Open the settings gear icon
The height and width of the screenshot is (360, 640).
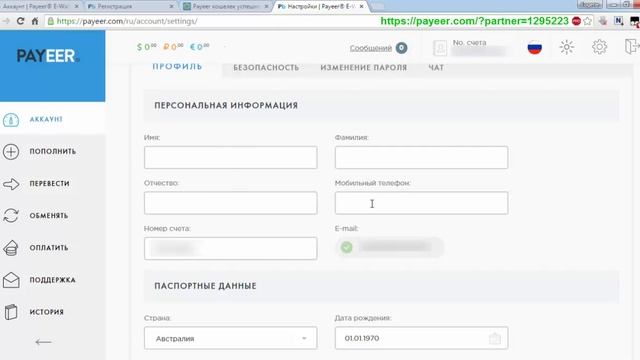pyautogui.click(x=599, y=47)
